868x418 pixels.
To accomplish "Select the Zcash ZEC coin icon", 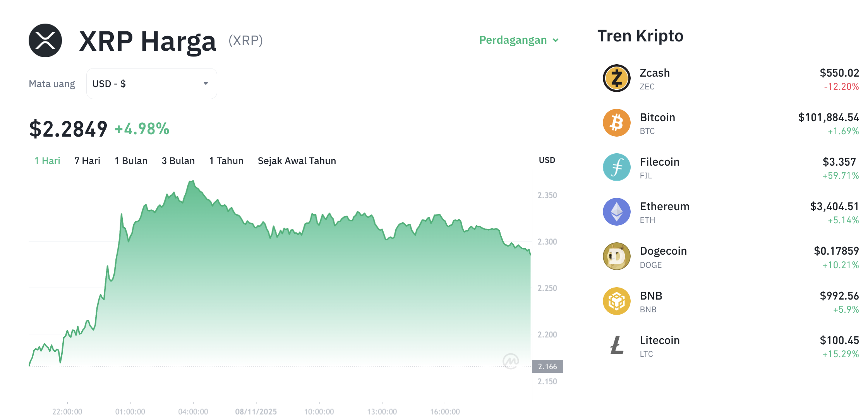I will click(x=616, y=77).
